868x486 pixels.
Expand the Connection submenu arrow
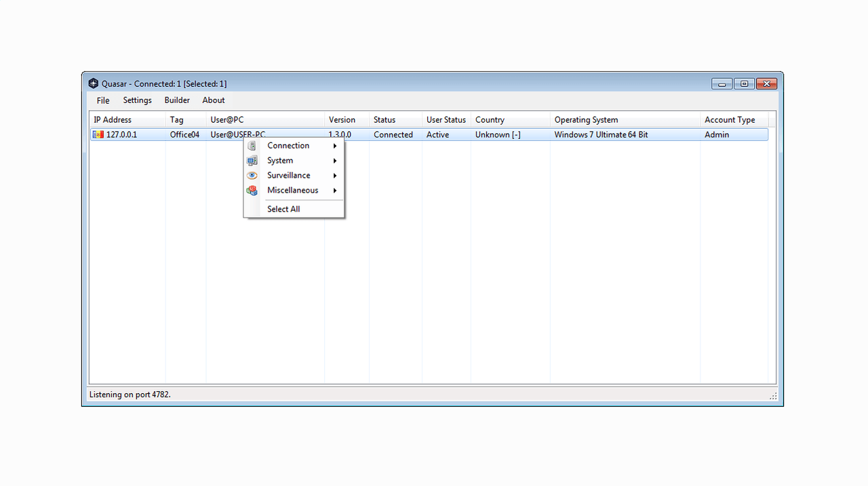(334, 145)
